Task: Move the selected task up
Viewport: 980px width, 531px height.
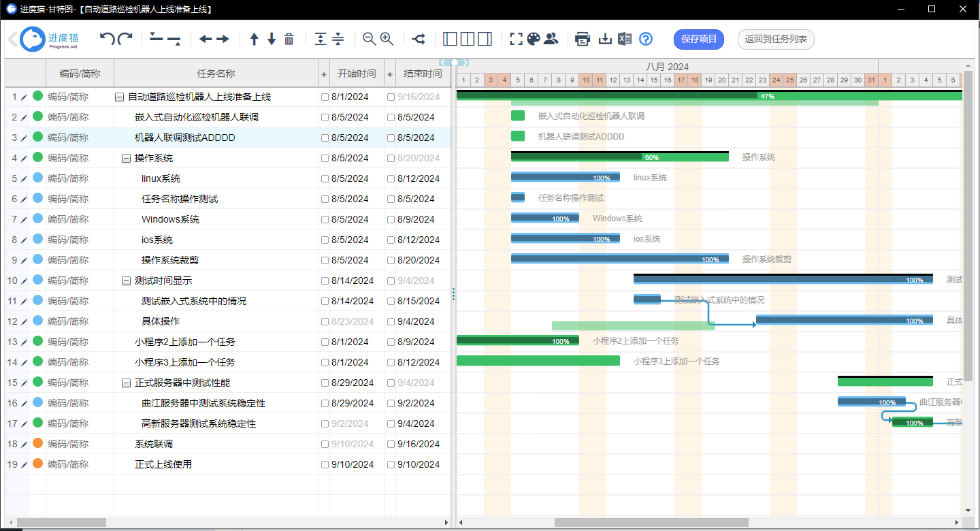Action: [255, 39]
